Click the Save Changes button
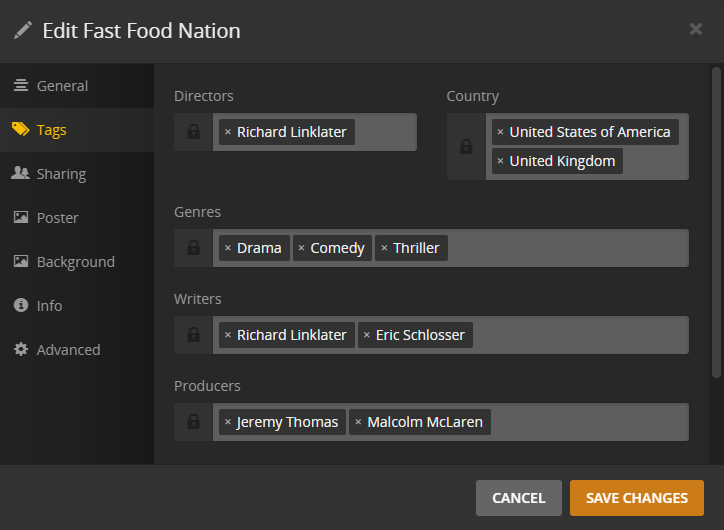Viewport: 724px width, 530px height. pos(636,498)
